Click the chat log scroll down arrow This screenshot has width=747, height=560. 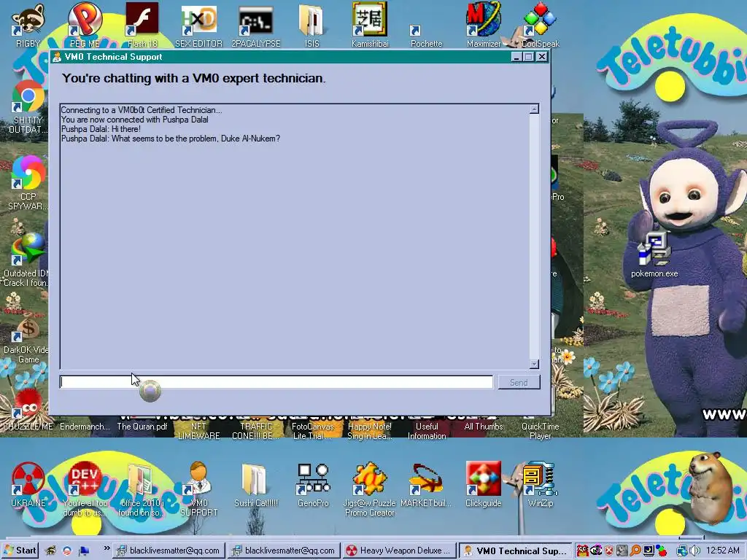(x=534, y=364)
